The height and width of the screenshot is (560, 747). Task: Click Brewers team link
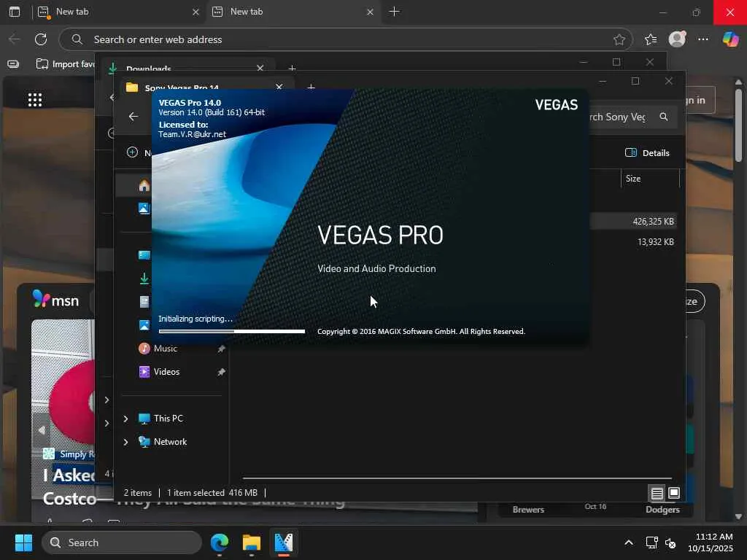[528, 510]
